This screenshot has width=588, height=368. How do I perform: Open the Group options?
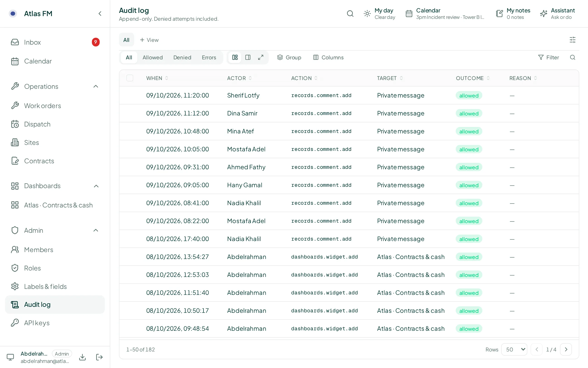point(289,57)
